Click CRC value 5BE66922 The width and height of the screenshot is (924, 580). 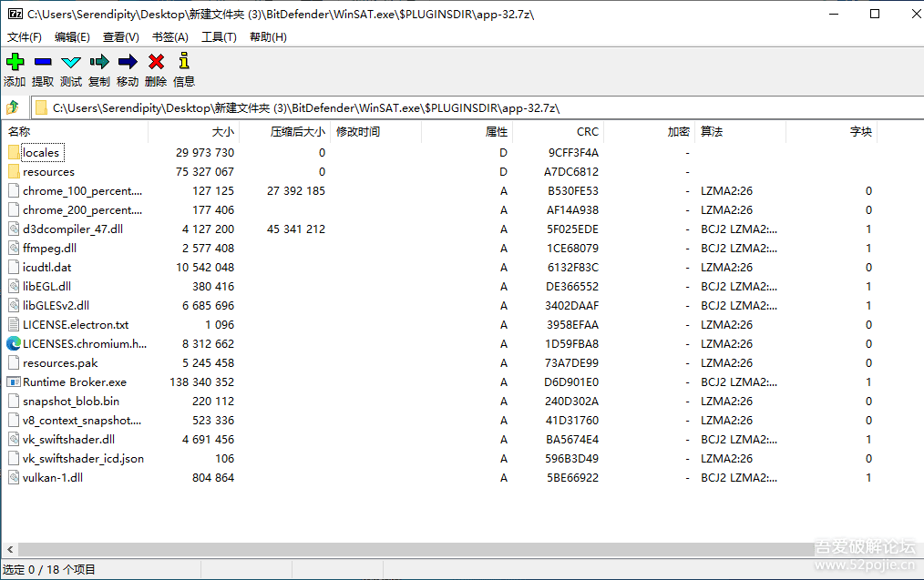point(572,477)
